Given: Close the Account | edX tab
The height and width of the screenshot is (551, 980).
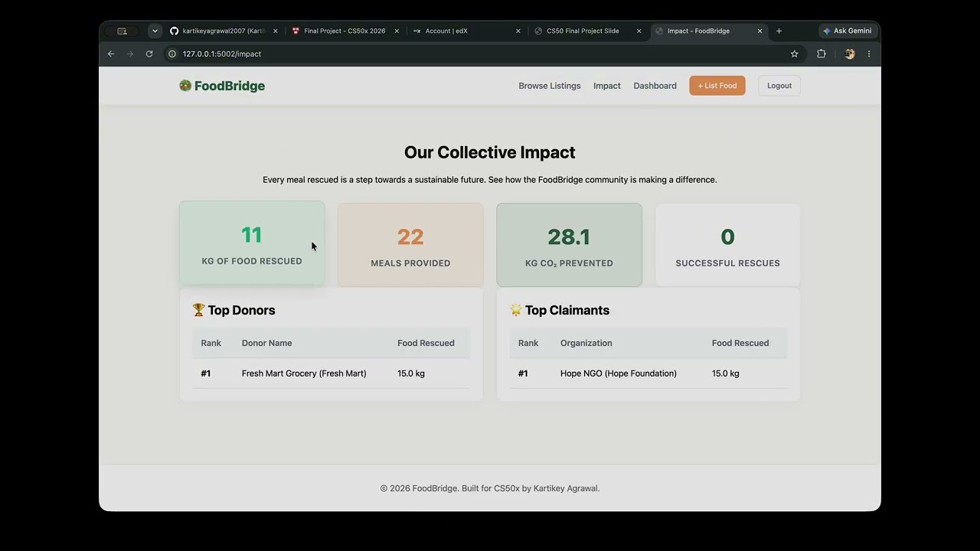Looking at the screenshot, I should pos(518,31).
